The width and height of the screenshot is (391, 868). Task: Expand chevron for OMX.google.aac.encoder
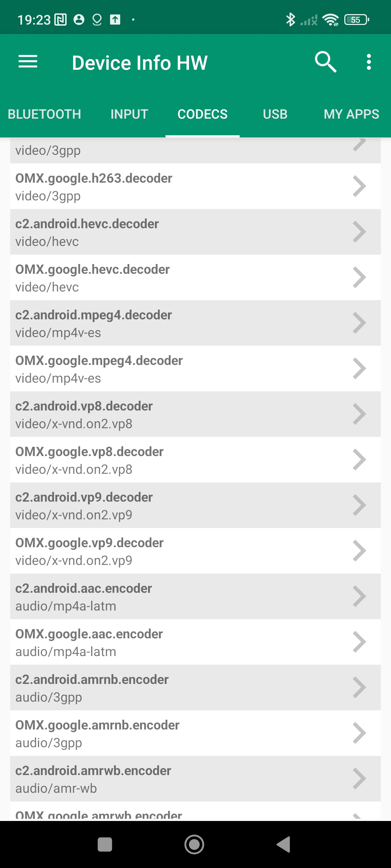[359, 642]
